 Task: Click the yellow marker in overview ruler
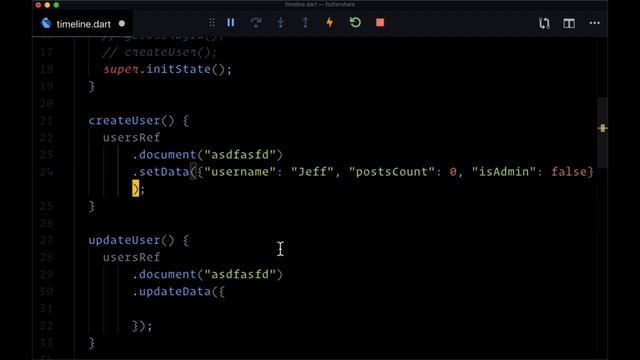pyautogui.click(x=602, y=128)
